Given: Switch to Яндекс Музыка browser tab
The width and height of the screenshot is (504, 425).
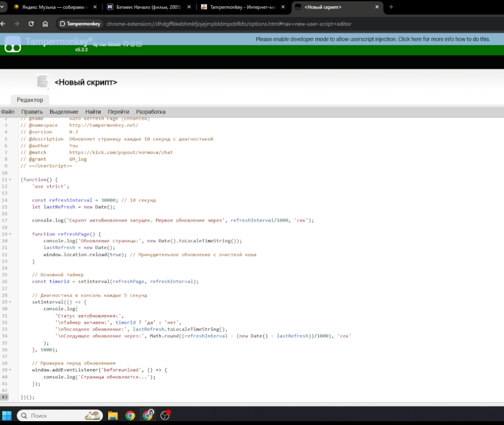Looking at the screenshot, I should click(x=55, y=7).
